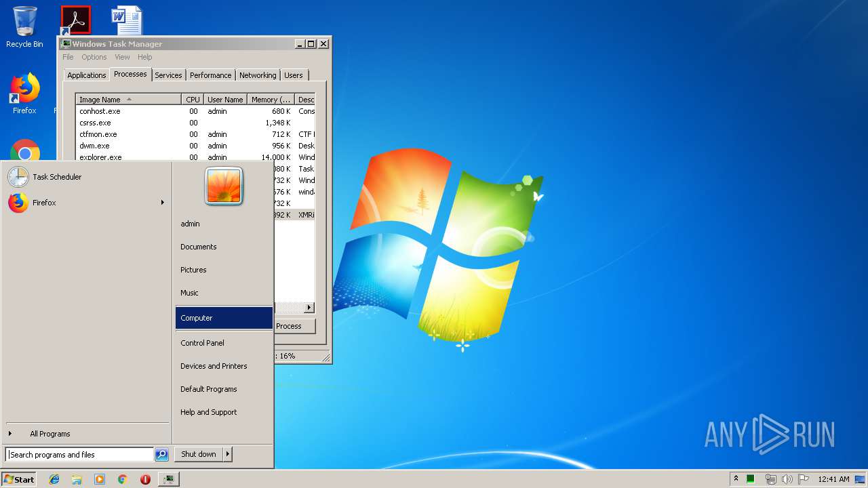Switch to Users tab
Image resolution: width=868 pixels, height=488 pixels.
coord(294,75)
